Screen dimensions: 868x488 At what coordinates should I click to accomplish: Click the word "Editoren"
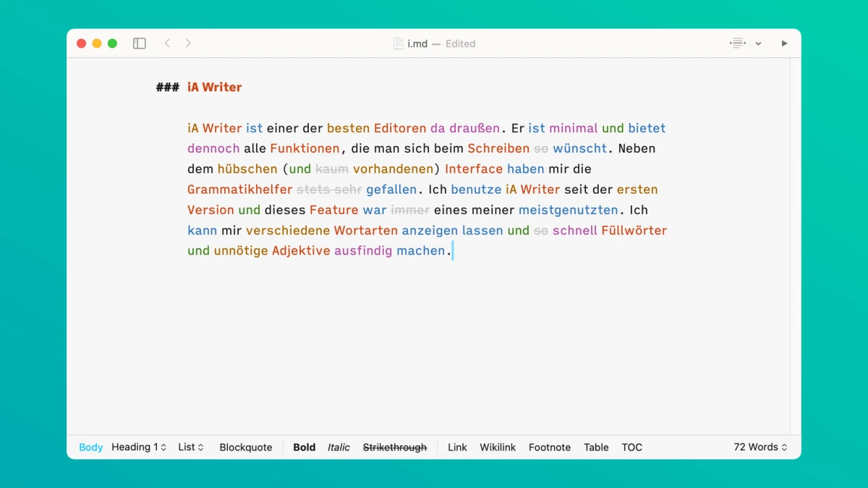pyautogui.click(x=400, y=129)
